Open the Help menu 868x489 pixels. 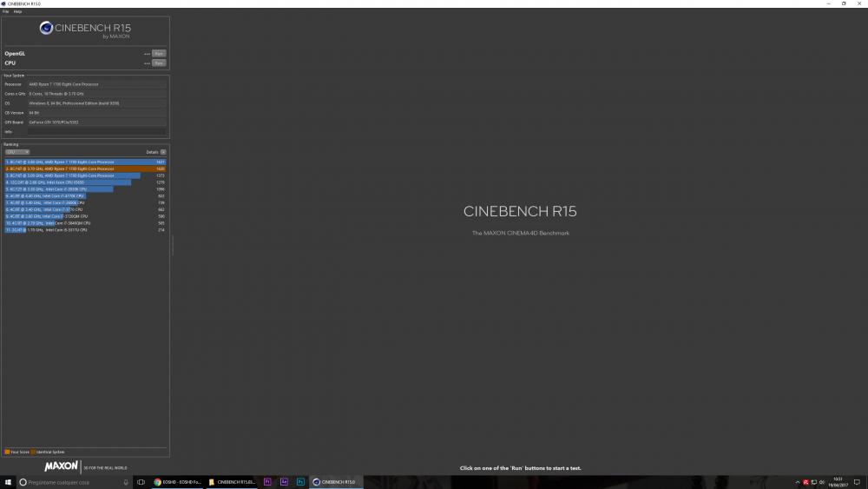tap(17, 11)
